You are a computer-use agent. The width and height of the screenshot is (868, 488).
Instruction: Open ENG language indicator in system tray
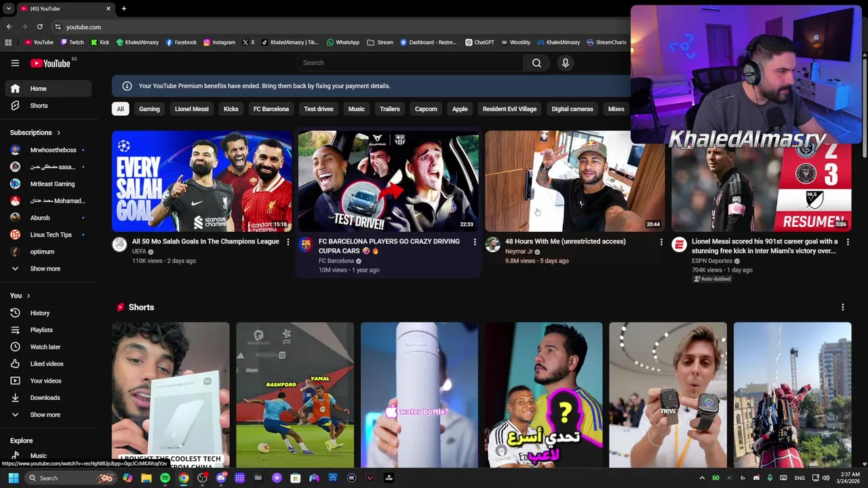click(x=800, y=478)
